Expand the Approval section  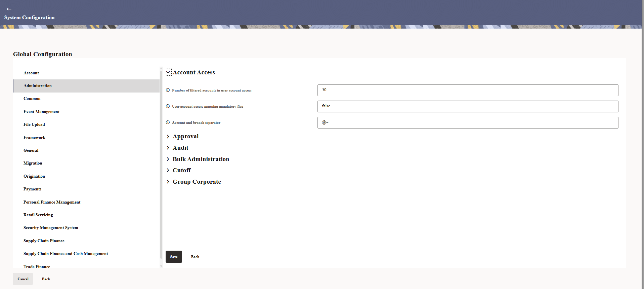[x=168, y=136]
